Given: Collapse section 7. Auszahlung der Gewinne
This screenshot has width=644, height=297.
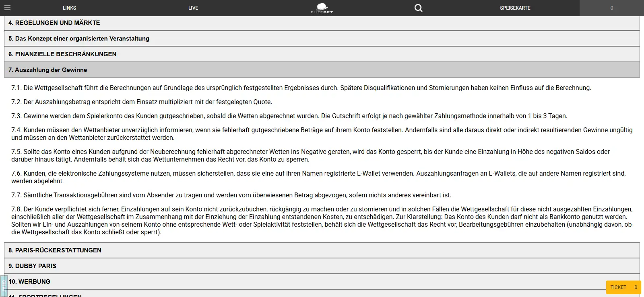Looking at the screenshot, I should pos(322,70).
